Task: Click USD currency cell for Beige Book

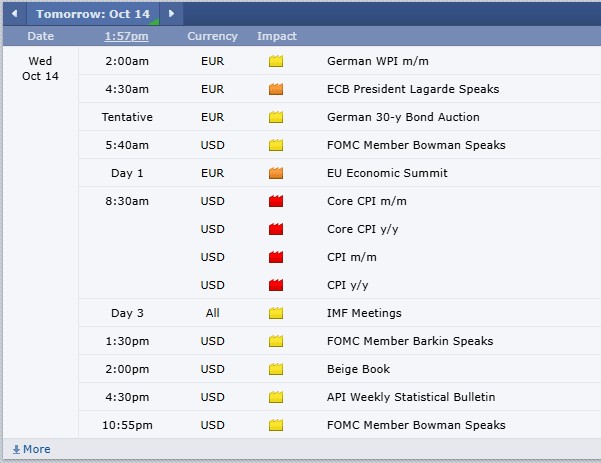Action: (212, 369)
